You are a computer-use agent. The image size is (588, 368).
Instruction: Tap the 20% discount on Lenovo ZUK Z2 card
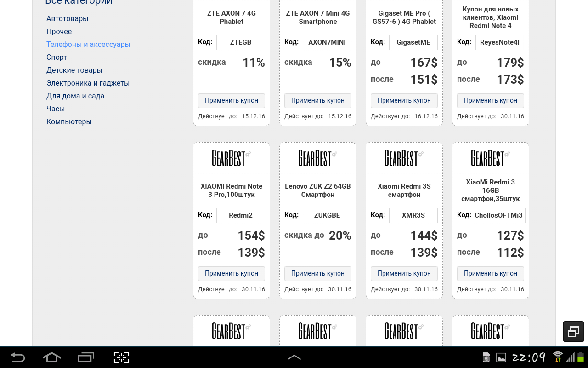coord(340,236)
